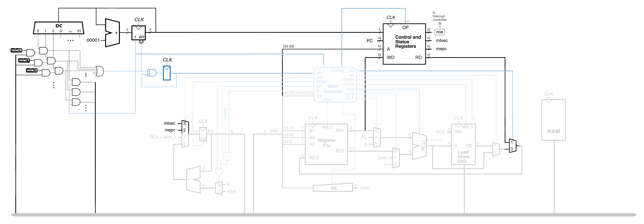
Task: Click the Control and Status Registers block
Action: (x=404, y=44)
